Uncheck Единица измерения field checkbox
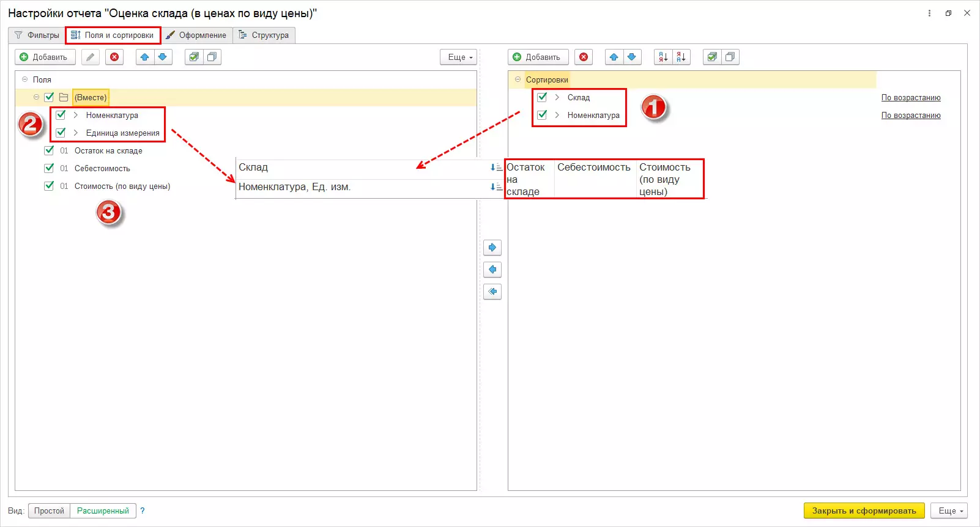The image size is (980, 527). (x=61, y=132)
